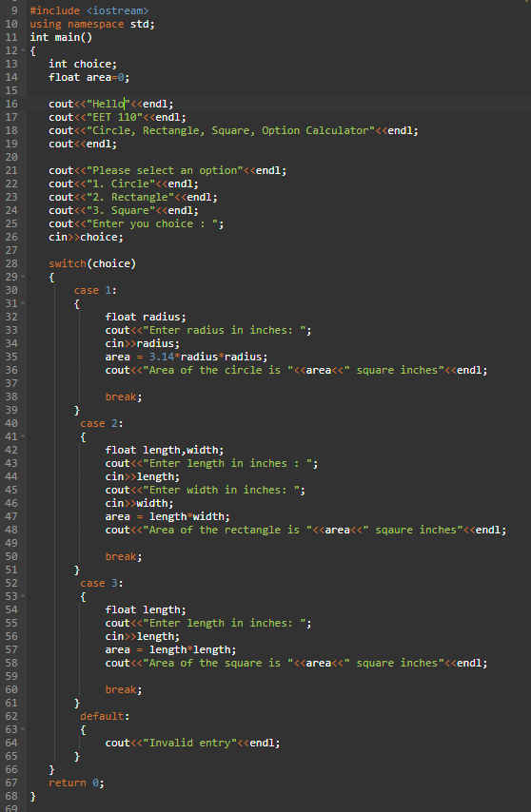Click the 'float radius;' declaration
The height and width of the screenshot is (812, 531).
click(x=146, y=317)
